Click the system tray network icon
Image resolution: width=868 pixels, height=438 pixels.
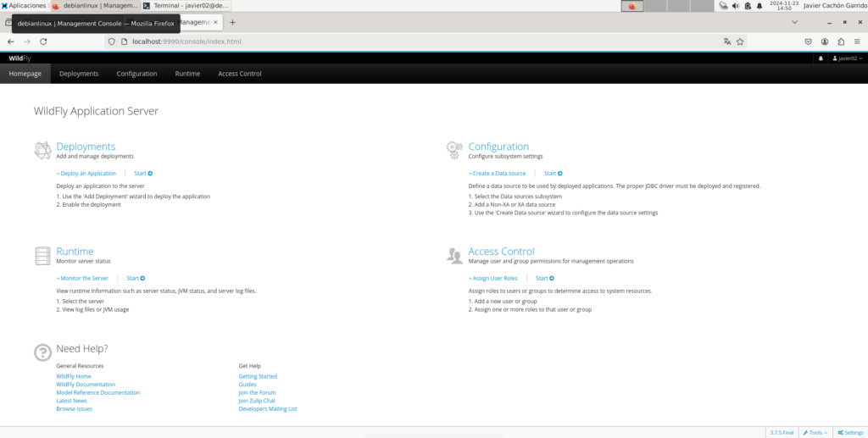[724, 6]
